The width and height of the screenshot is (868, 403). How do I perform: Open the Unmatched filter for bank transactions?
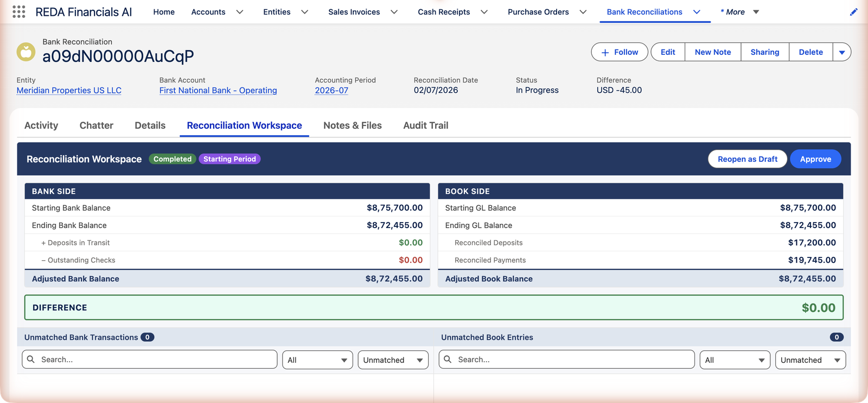tap(393, 360)
